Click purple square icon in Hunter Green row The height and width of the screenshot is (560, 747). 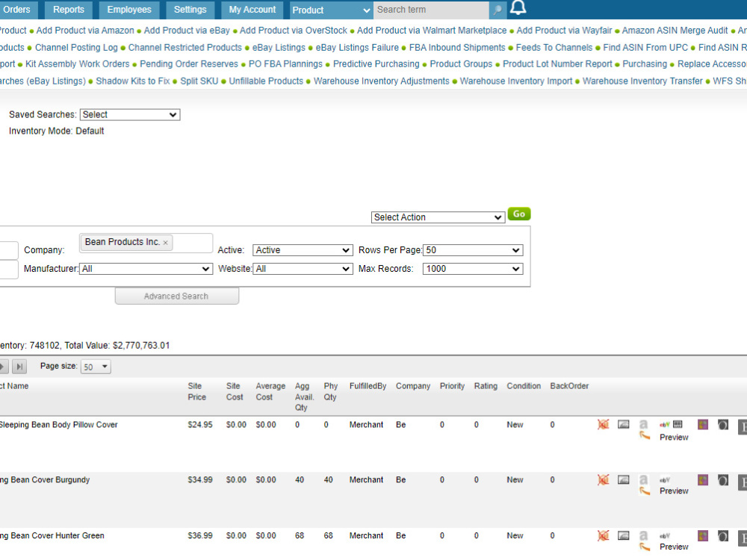[x=703, y=535]
